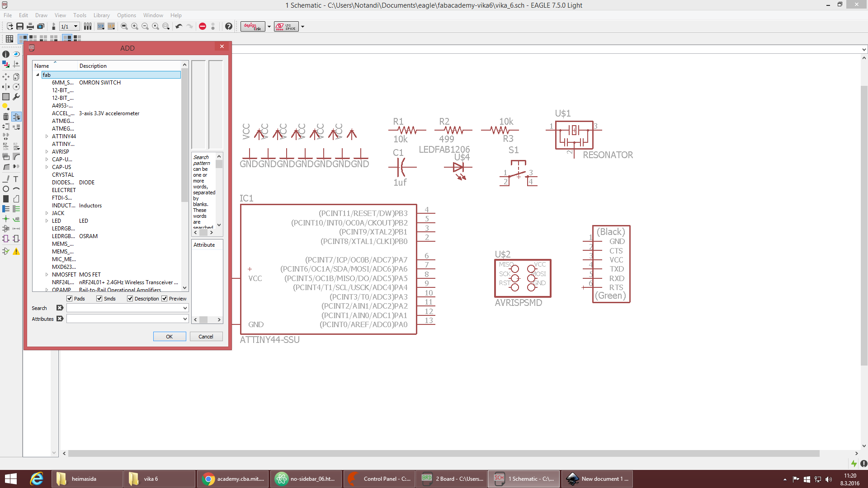The width and height of the screenshot is (868, 488).
Task: Click the red Stop command icon
Action: coord(203,26)
